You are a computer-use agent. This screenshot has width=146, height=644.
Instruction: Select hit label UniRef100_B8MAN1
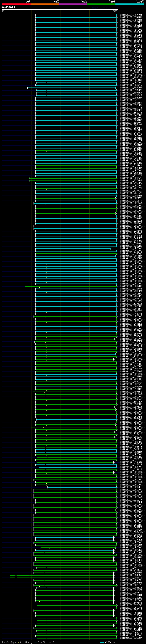tap(131, 557)
